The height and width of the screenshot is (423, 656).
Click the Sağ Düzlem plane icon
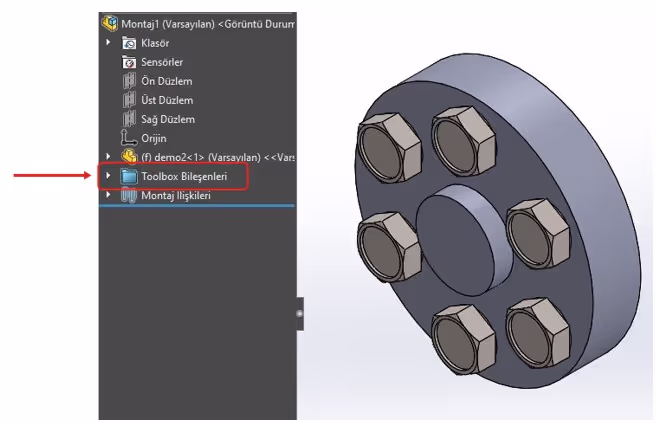[129, 119]
